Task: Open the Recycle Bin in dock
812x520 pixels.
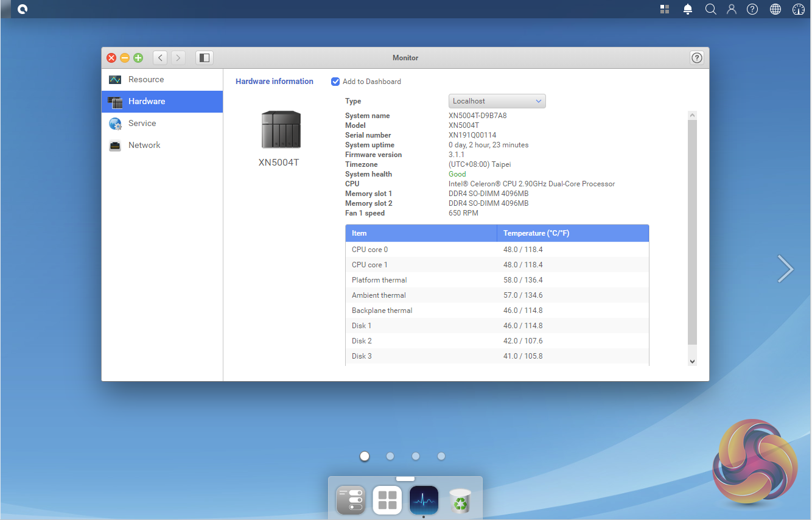Action: (x=460, y=500)
